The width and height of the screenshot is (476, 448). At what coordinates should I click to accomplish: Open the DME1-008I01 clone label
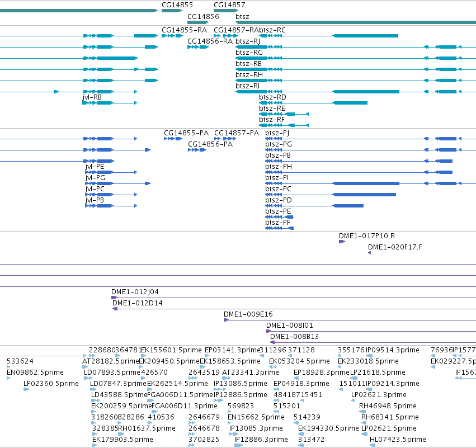[x=289, y=326]
